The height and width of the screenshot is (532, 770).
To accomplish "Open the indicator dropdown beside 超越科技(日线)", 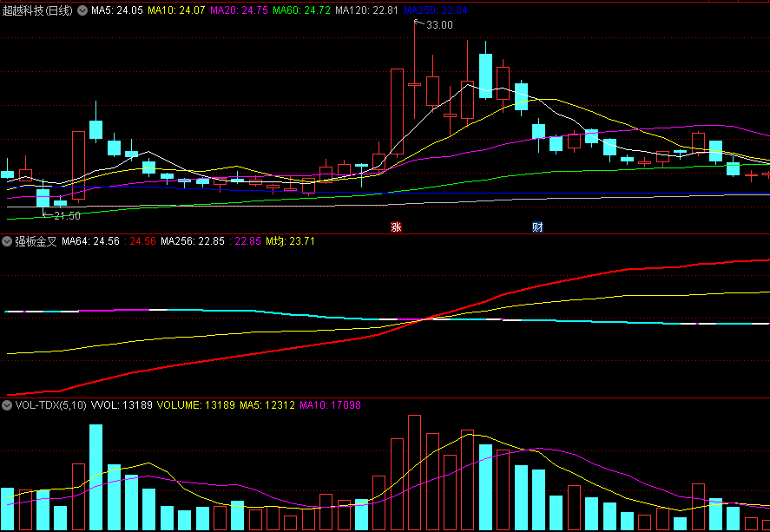I will (x=82, y=10).
